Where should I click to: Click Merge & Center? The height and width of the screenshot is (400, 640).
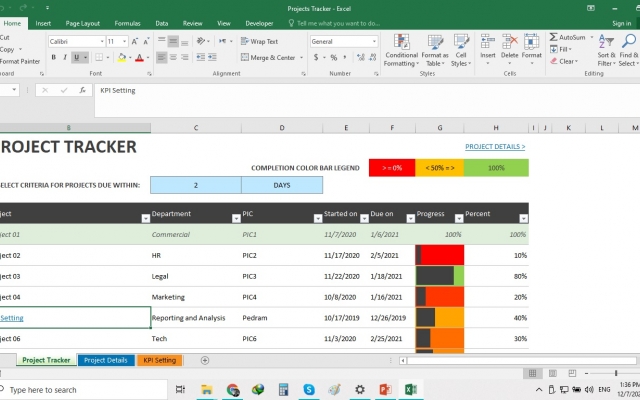[268, 58]
